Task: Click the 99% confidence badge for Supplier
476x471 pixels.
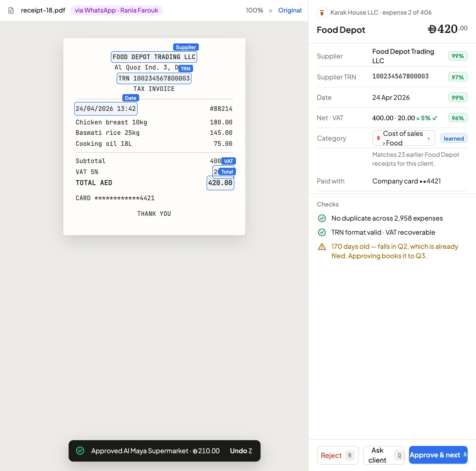Action: 458,56
